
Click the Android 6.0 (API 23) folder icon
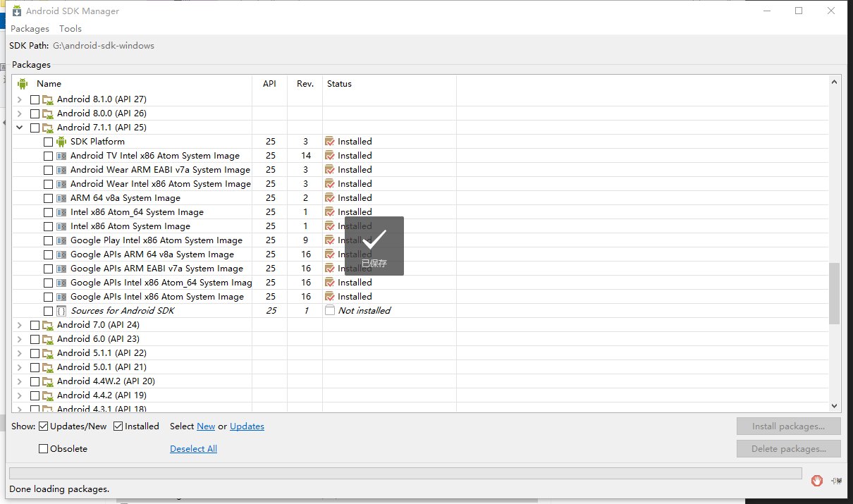tap(48, 339)
